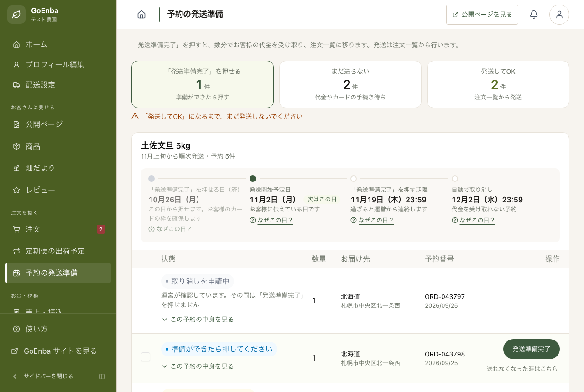Click the 使い方 help circle icon
Screen dimensions: 584x392
16,329
